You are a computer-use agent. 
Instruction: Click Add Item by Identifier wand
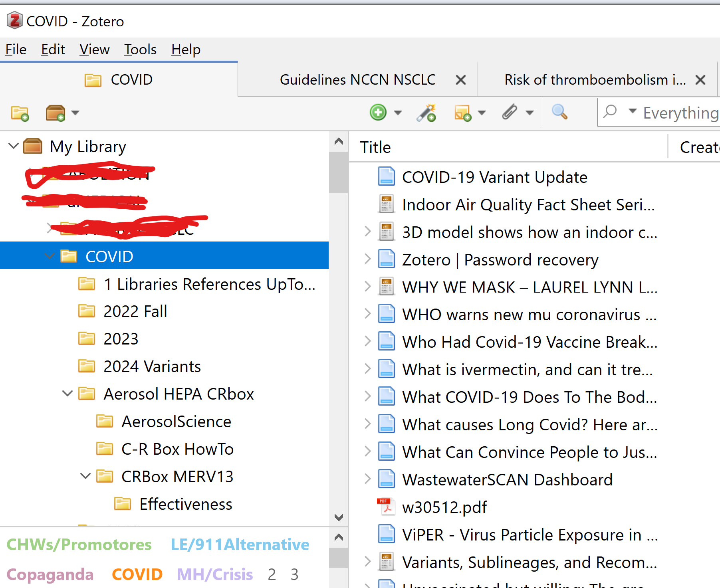[426, 113]
